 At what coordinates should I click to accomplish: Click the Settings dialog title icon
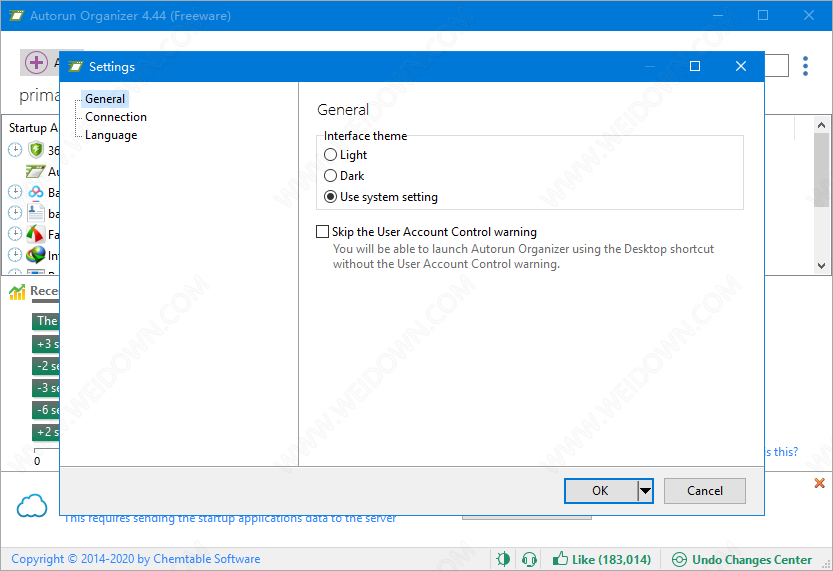tap(75, 66)
